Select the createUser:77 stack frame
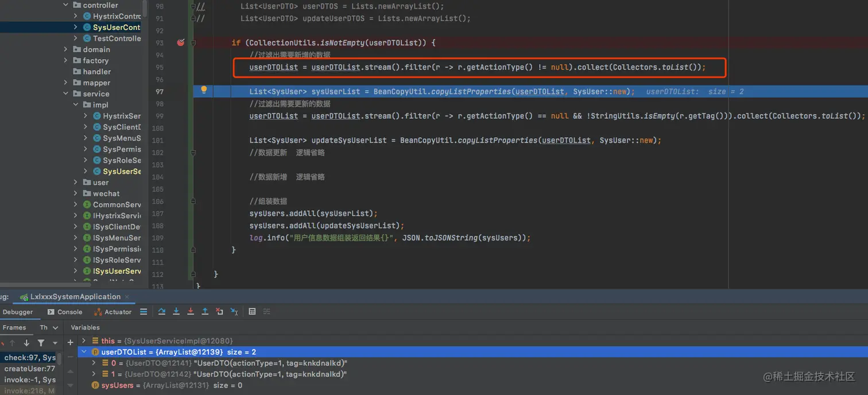868x395 pixels. [29, 369]
